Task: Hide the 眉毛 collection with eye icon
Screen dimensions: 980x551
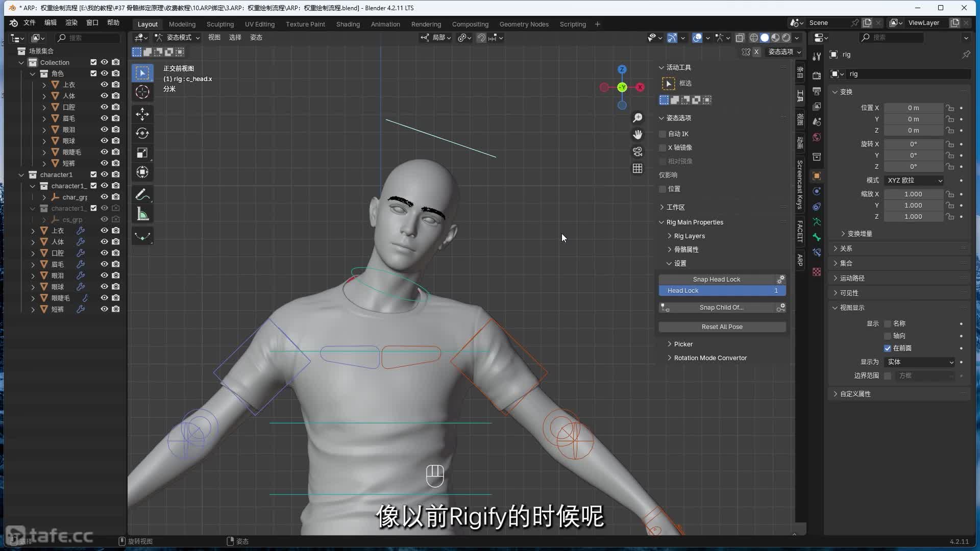Action: tap(104, 118)
